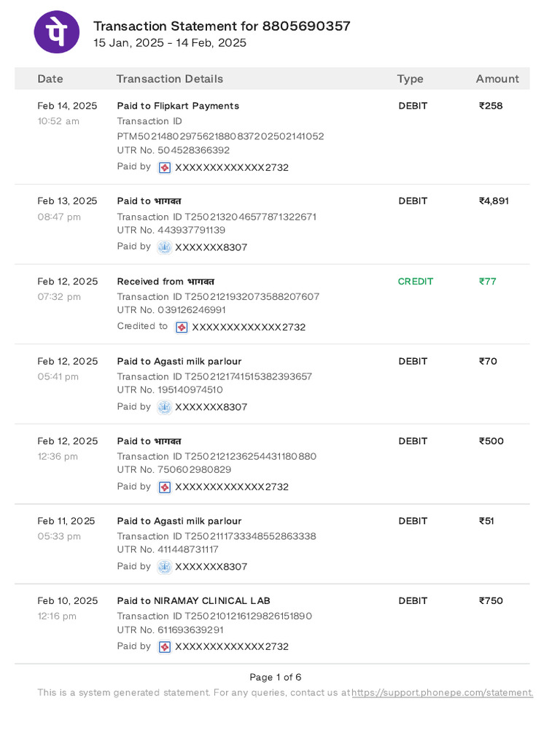Click the statement title with number 8805690357
Image resolution: width=560 pixels, height=747 pixels.
coord(222,26)
